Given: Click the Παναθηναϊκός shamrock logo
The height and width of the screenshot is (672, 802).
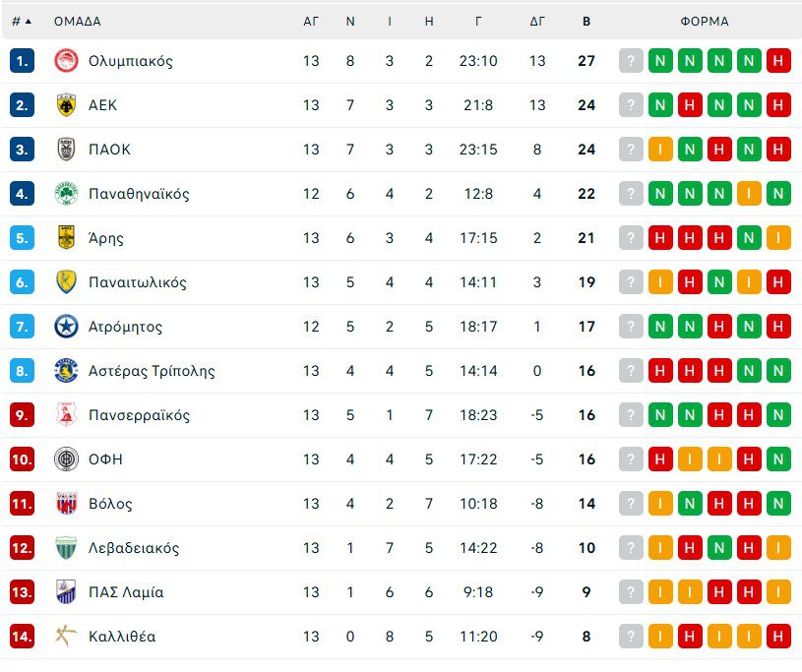Looking at the screenshot, I should (x=66, y=194).
